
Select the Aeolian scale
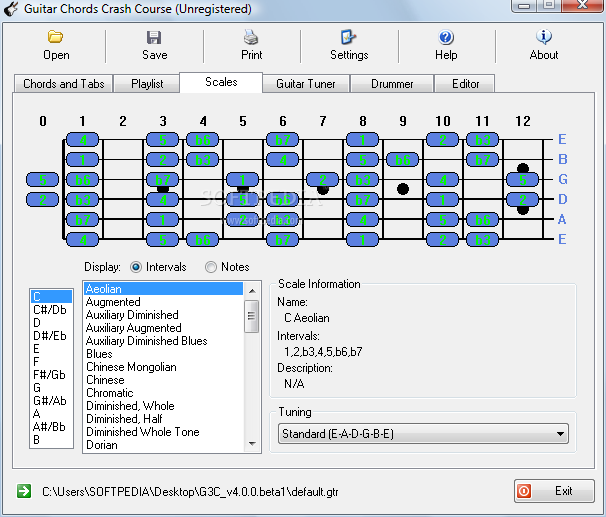(163, 289)
